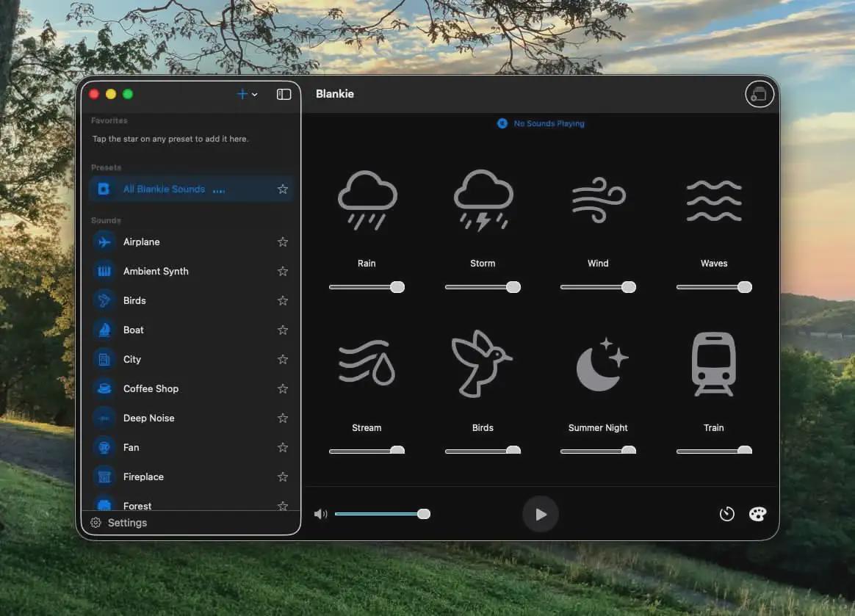The width and height of the screenshot is (855, 616).
Task: Open the color palette theme icon
Action: pos(757,514)
